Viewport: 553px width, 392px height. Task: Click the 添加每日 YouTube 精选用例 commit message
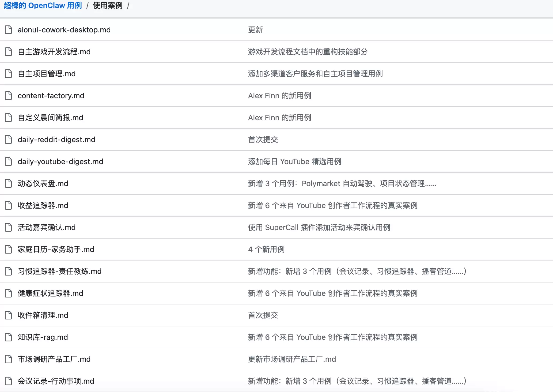click(x=295, y=161)
